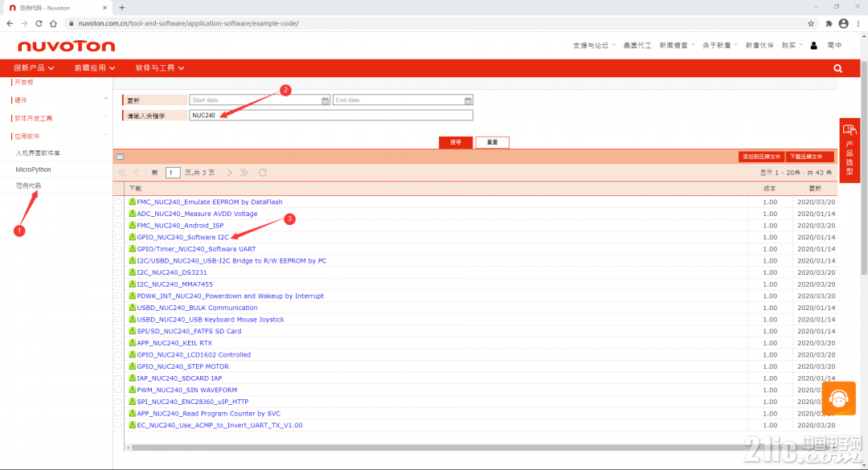This screenshot has height=470, width=868.
Task: Click 下载压缩文件 button
Action: (809, 157)
